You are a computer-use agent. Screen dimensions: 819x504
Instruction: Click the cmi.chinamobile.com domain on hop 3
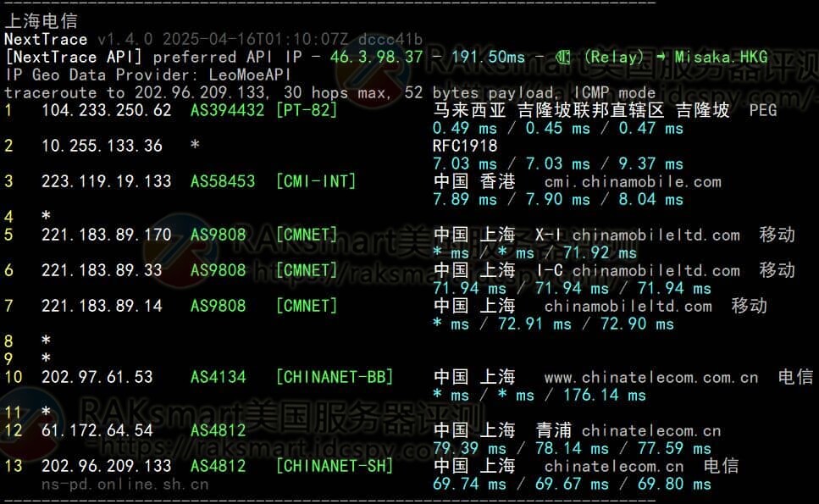(633, 181)
